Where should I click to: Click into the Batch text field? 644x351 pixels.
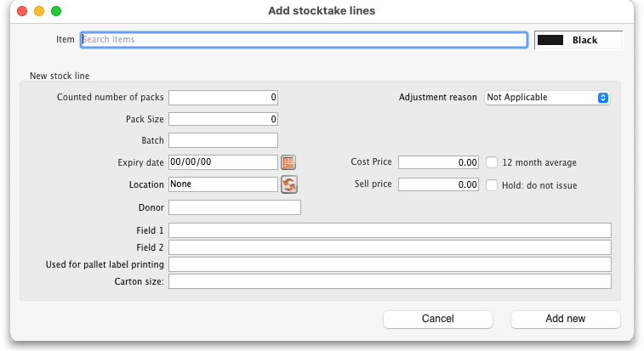(x=223, y=140)
